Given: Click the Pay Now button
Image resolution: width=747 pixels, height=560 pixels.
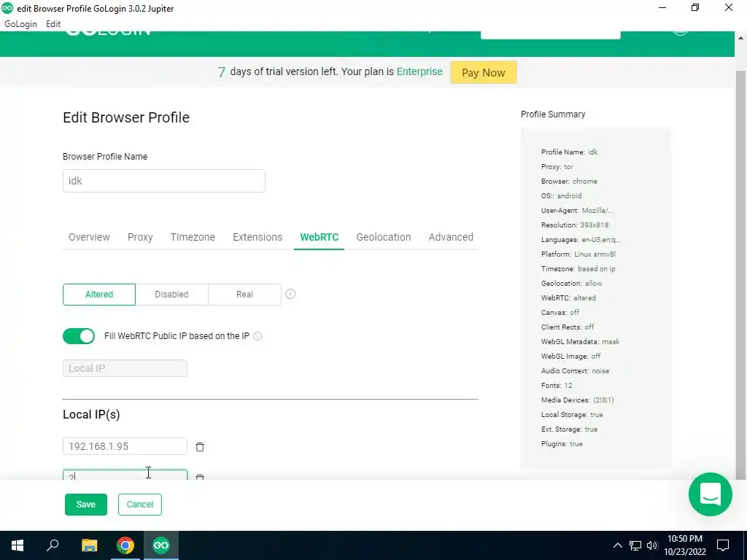Looking at the screenshot, I should 483,72.
